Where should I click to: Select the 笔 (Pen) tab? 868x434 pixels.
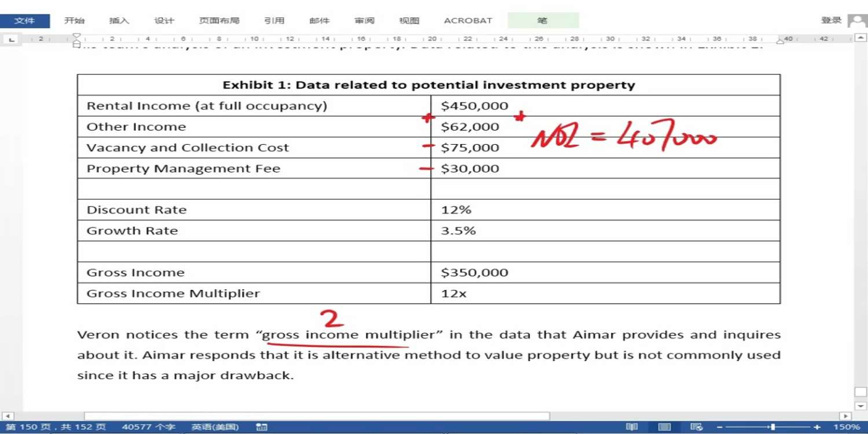pyautogui.click(x=543, y=21)
